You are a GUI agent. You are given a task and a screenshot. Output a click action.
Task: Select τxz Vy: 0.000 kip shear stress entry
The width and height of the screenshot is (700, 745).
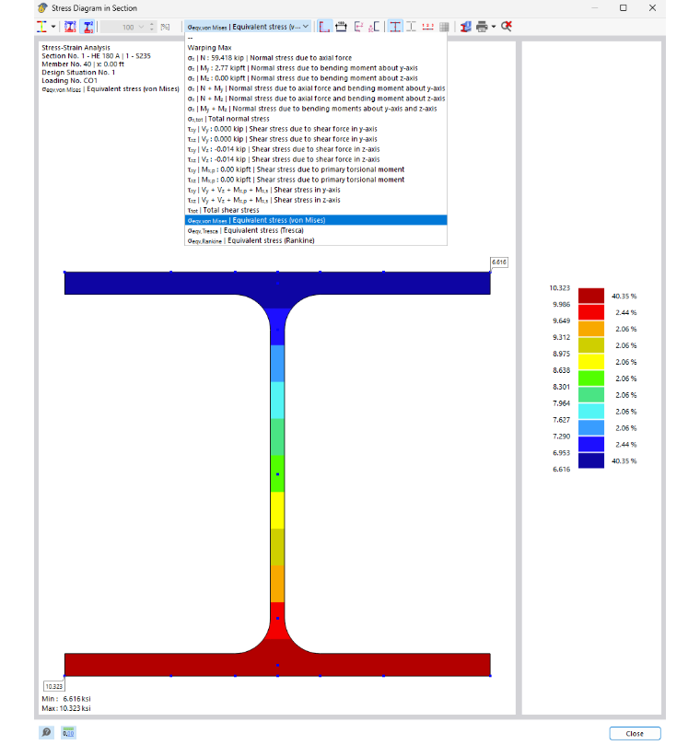(x=316, y=139)
